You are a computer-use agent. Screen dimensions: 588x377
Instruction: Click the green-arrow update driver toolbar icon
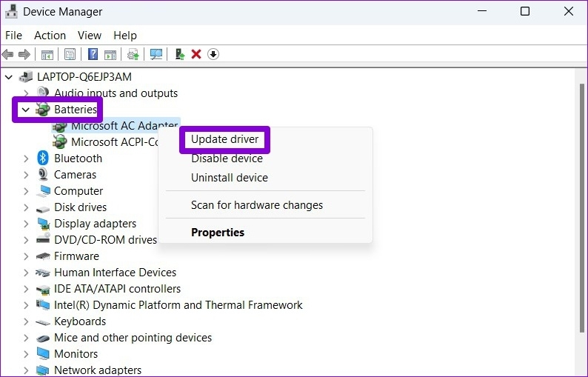pos(179,54)
